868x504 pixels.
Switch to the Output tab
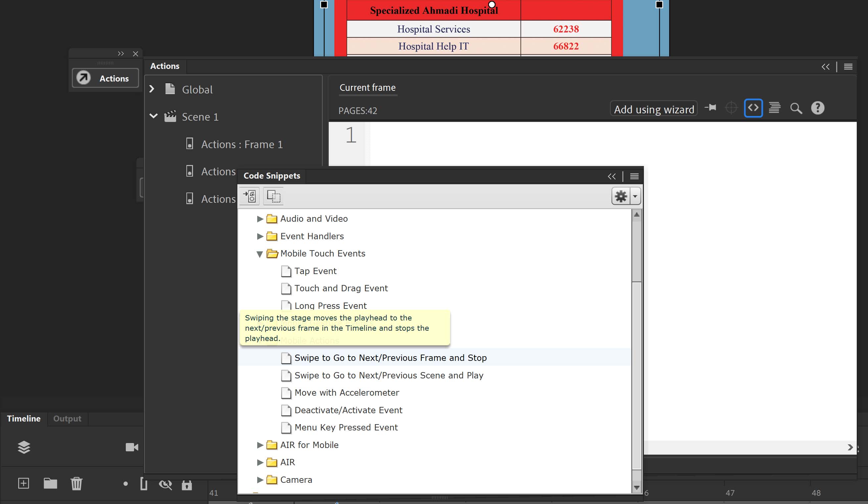point(67,419)
